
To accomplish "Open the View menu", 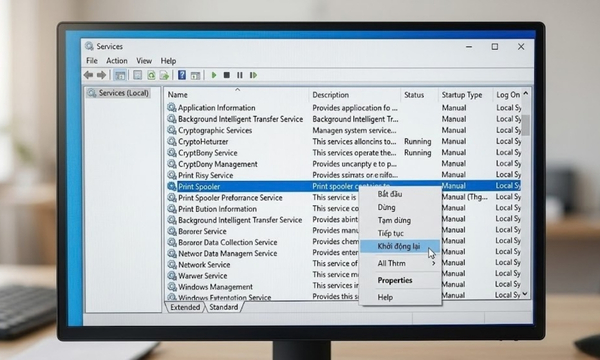I will (144, 60).
